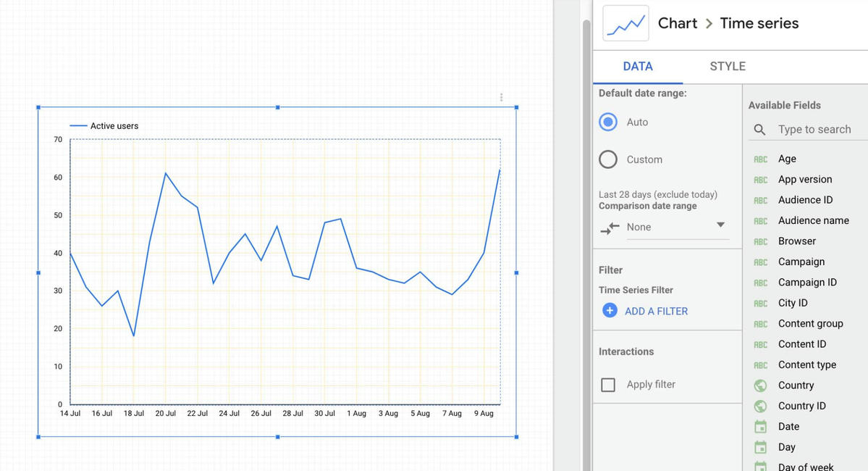This screenshot has height=471, width=868.
Task: Click the calendar icon beside Day field
Action: [761, 447]
